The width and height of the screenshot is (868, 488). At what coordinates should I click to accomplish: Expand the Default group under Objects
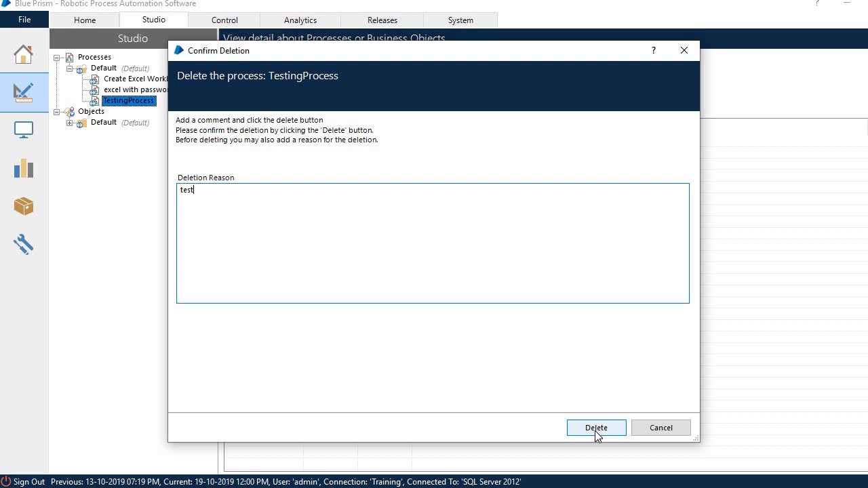coord(69,123)
